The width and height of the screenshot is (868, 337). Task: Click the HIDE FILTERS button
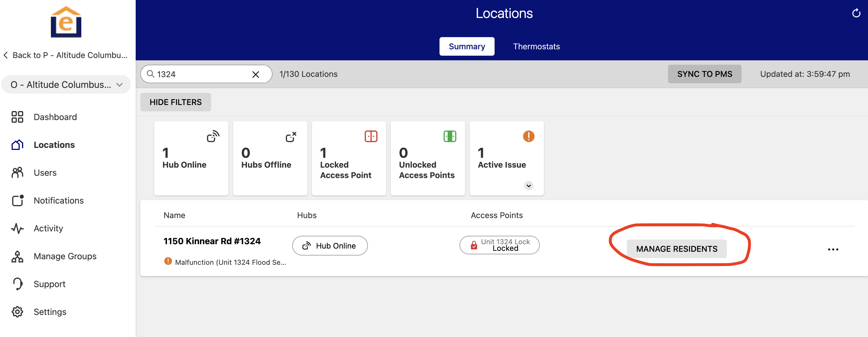(x=176, y=102)
